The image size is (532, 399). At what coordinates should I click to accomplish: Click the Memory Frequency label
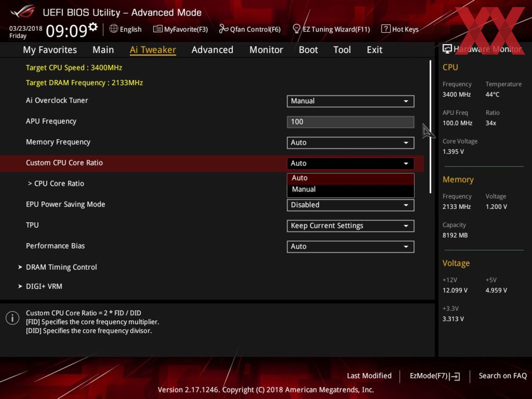(x=58, y=142)
